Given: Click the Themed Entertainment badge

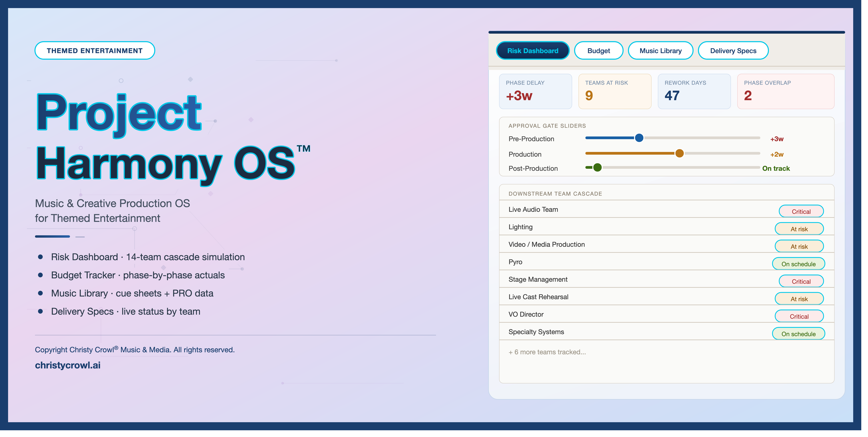Looking at the screenshot, I should (95, 50).
